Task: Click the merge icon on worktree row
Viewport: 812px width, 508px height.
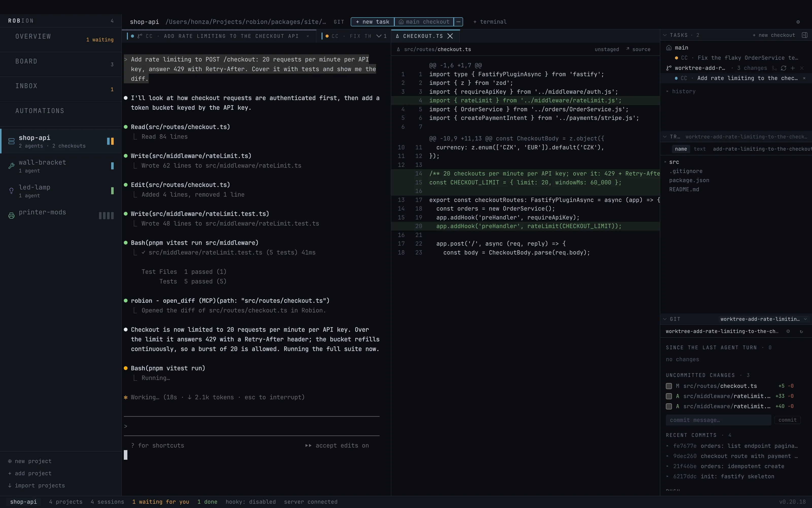Action: [774, 68]
